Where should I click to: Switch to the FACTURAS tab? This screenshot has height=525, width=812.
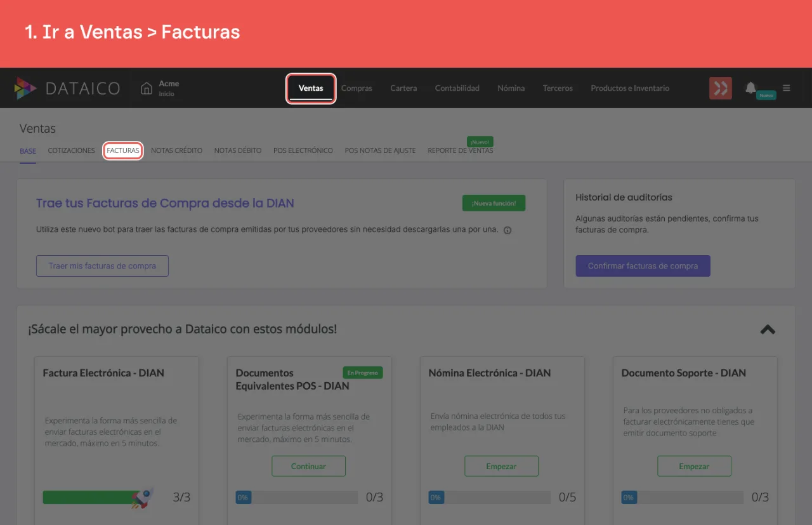coord(123,151)
